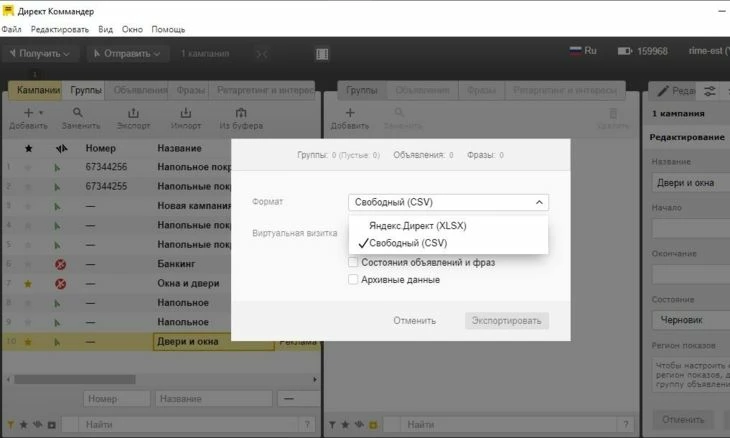Open the Получить dropdown

40,54
